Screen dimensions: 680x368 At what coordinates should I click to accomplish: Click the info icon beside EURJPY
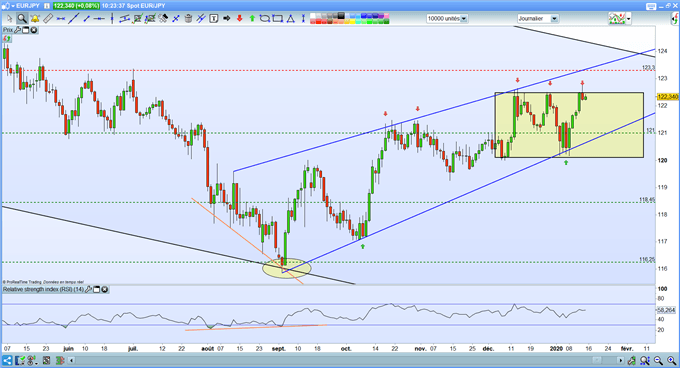coord(47,6)
